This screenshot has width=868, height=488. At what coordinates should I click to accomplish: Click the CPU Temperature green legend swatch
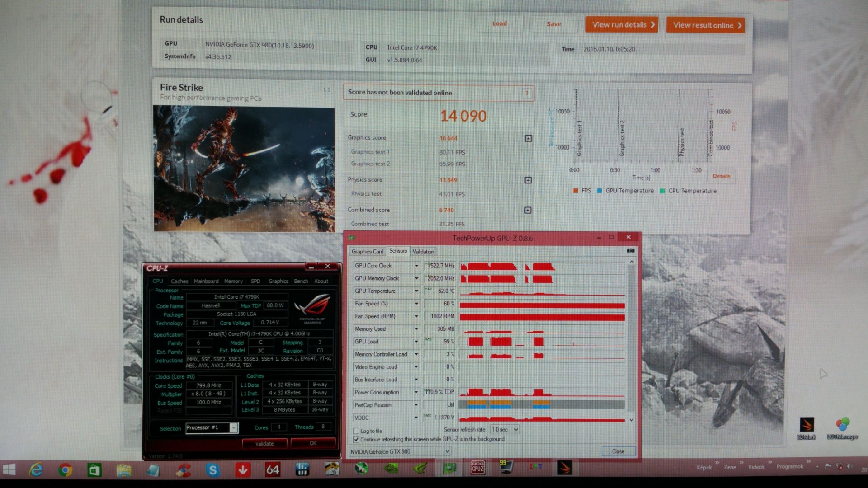[x=662, y=191]
